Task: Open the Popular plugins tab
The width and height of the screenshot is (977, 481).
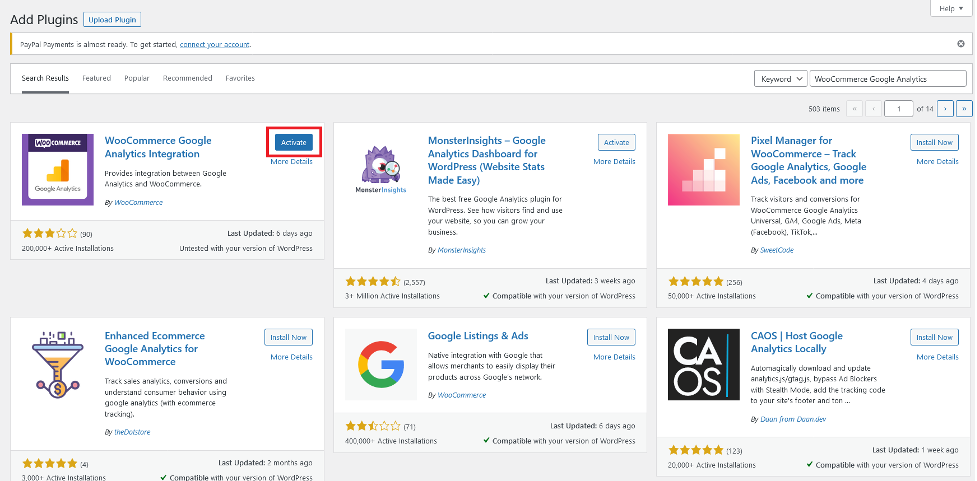Action: click(x=136, y=79)
